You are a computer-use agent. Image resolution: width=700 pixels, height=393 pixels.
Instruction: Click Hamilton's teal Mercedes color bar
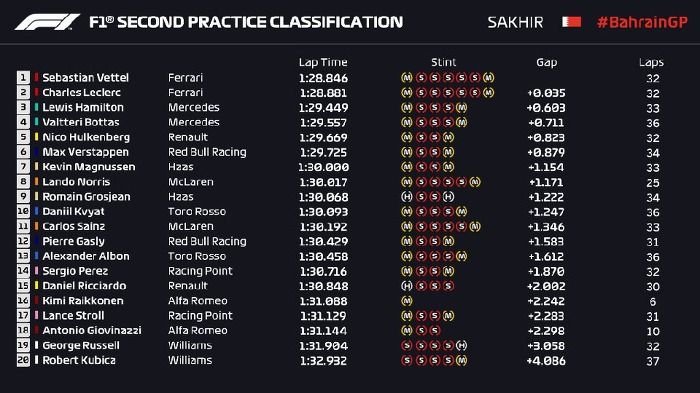point(37,107)
